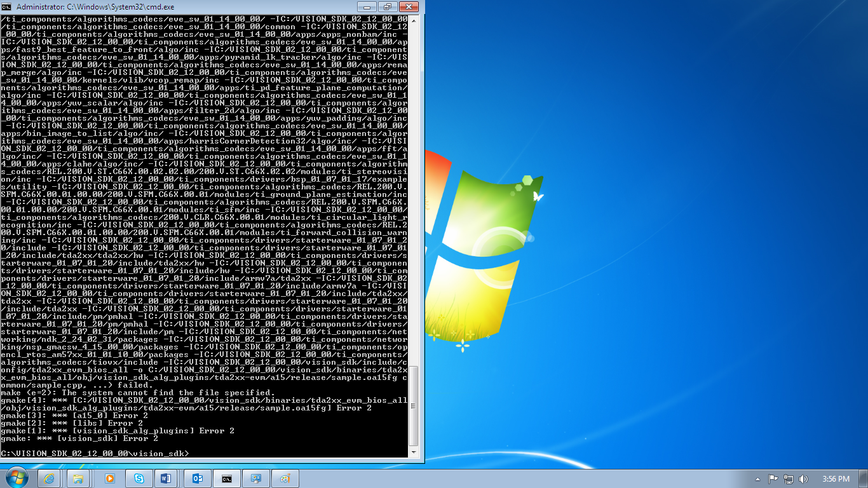Click the Show Desktop strip
Screen dimensions: 868x488
(x=863, y=478)
